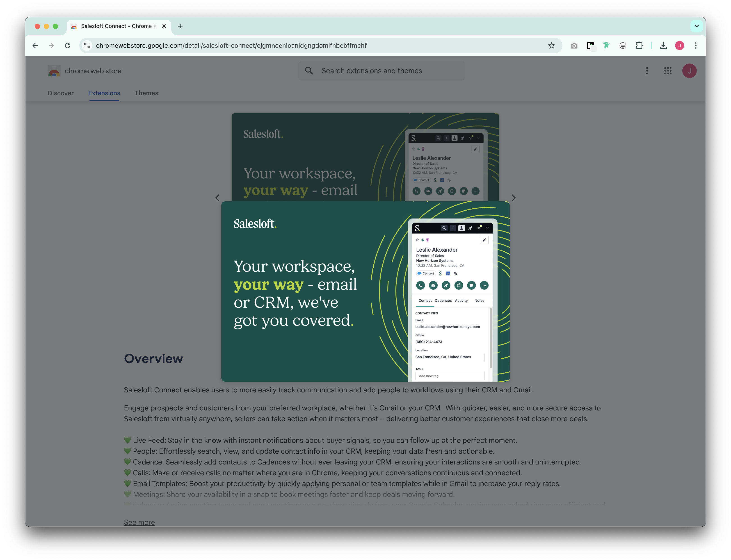Switch to the Discover tab
Viewport: 731px width, 560px height.
[x=61, y=93]
